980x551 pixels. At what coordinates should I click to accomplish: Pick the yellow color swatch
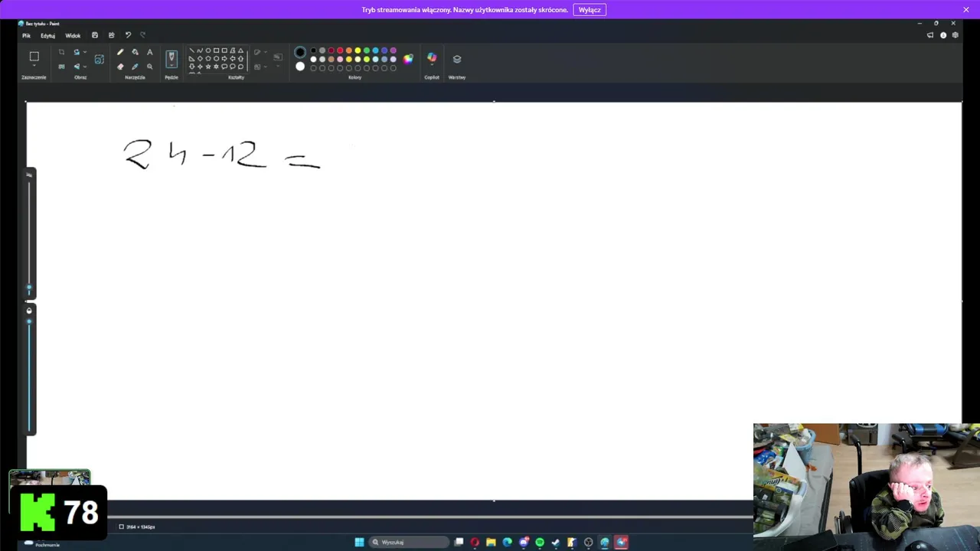(358, 51)
